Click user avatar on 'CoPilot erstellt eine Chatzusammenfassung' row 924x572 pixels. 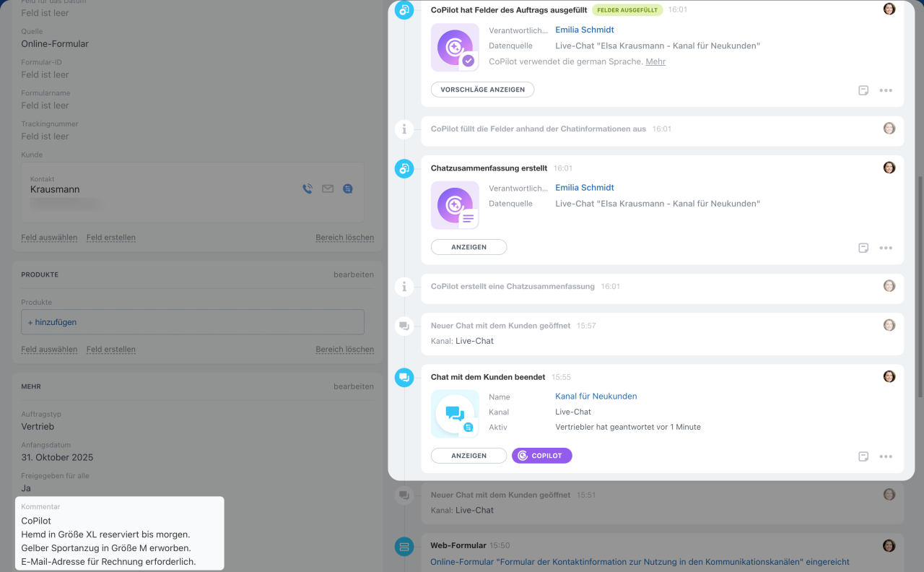coord(889,285)
